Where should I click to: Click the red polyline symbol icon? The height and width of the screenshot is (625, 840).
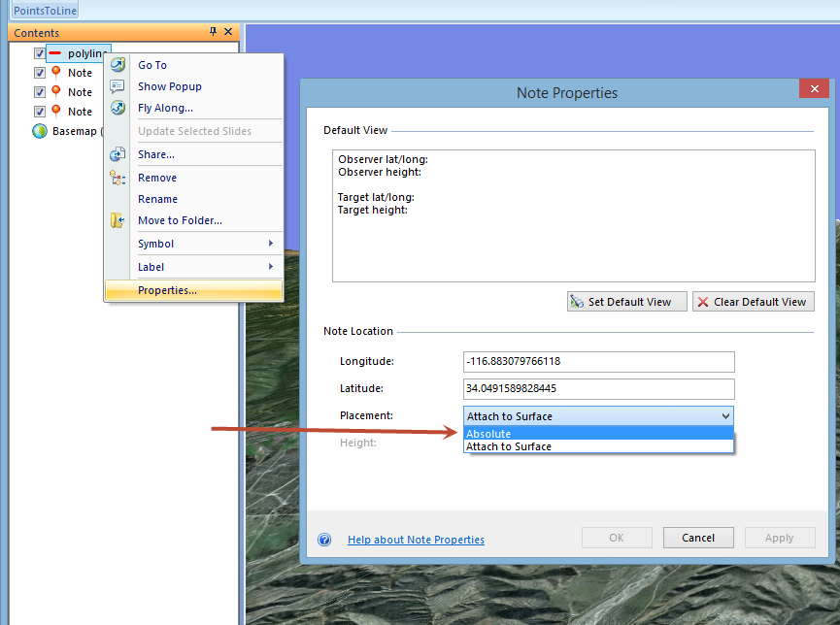(55, 53)
